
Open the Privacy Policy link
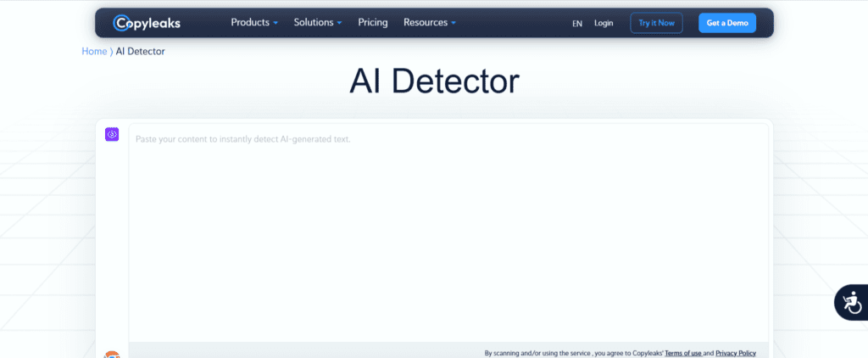[736, 353]
